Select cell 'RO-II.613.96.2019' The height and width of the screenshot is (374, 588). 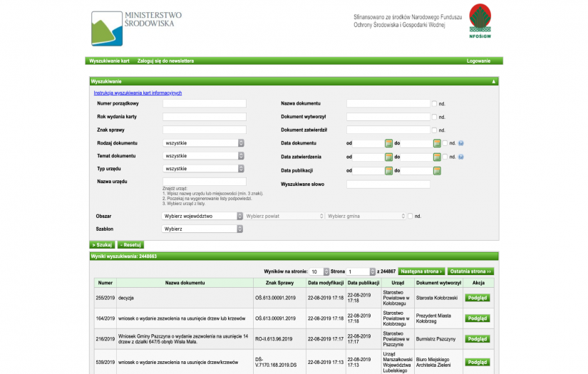(280, 339)
